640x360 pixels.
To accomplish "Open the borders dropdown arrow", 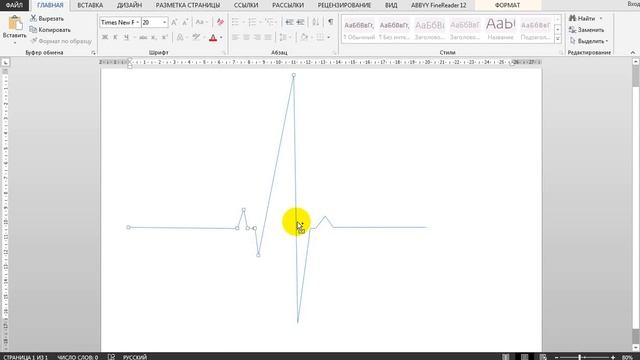I will [x=329, y=38].
